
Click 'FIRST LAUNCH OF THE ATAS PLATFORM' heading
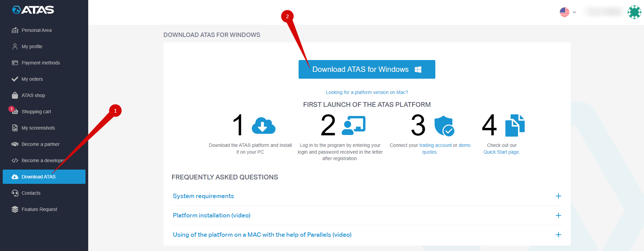pyautogui.click(x=367, y=104)
